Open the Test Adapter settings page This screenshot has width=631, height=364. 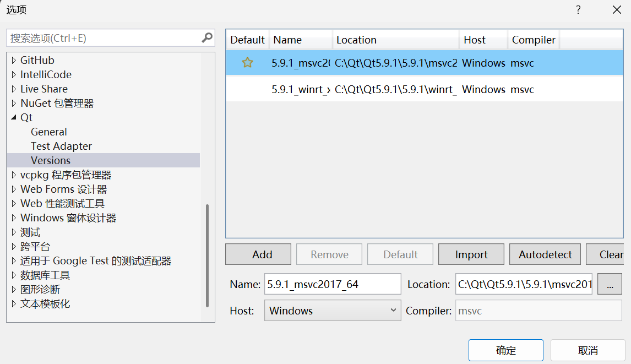[61, 146]
